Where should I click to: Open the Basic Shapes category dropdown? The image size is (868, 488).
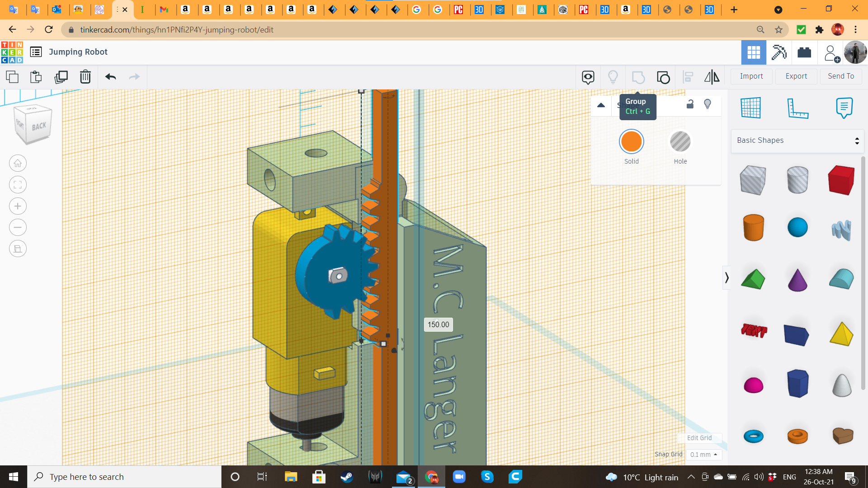(797, 141)
